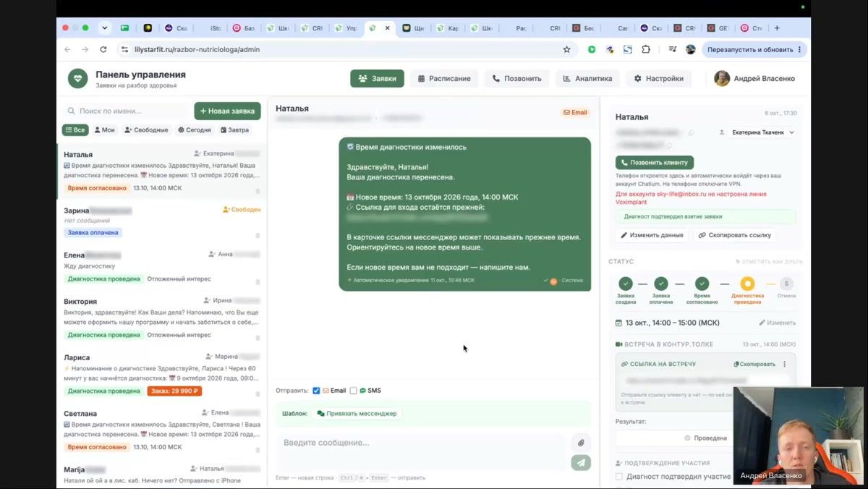
Task: Open browser extensions puzzle icon
Action: 646,49
